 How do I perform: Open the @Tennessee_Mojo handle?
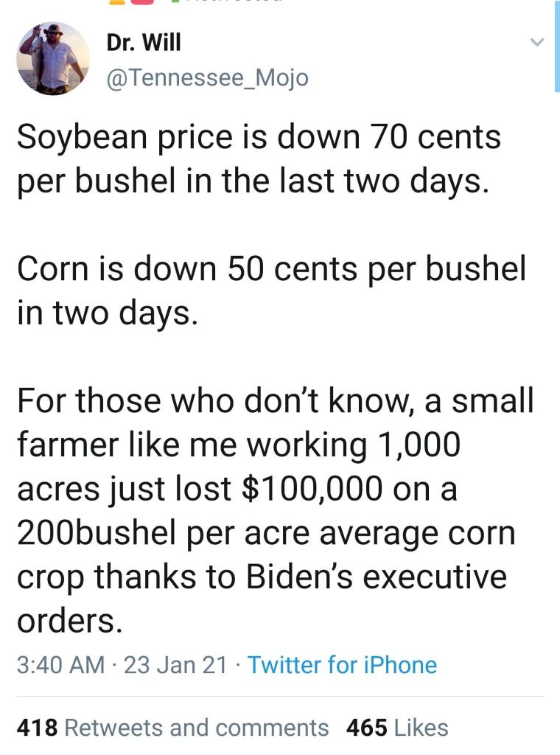207,77
